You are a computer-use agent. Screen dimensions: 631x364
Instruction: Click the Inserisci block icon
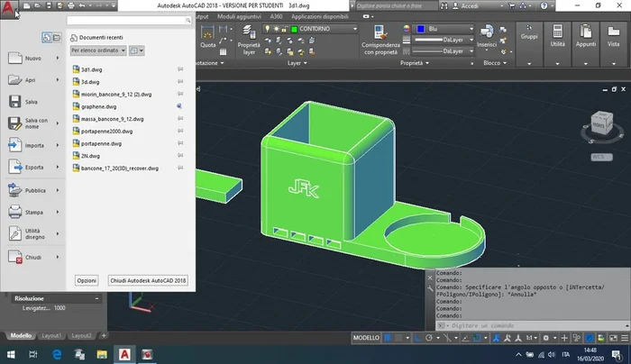click(x=487, y=32)
